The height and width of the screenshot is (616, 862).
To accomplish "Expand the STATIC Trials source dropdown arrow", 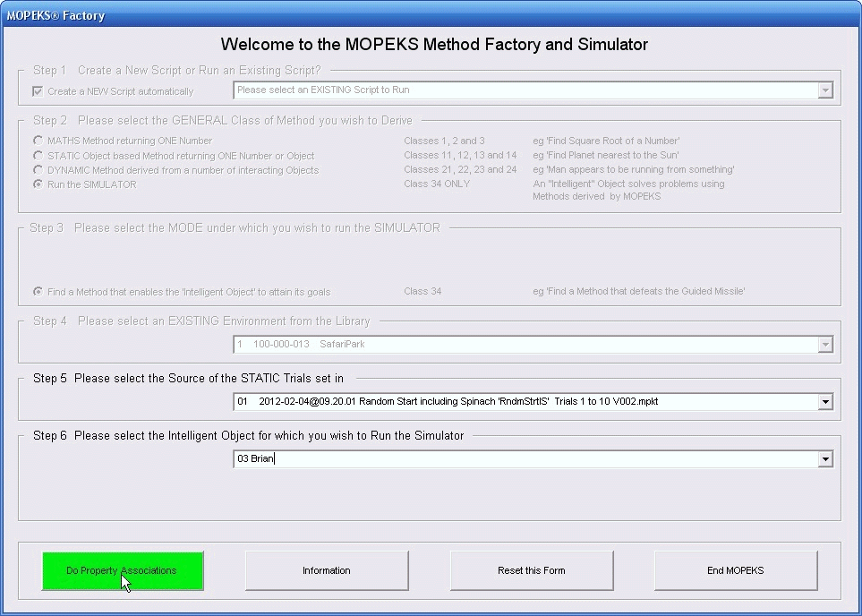I will [824, 401].
